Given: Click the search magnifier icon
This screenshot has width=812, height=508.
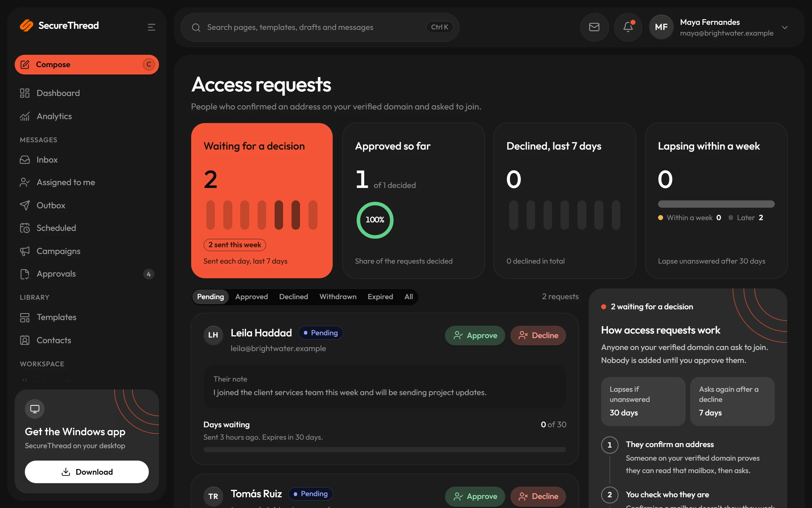Looking at the screenshot, I should 196,28.
